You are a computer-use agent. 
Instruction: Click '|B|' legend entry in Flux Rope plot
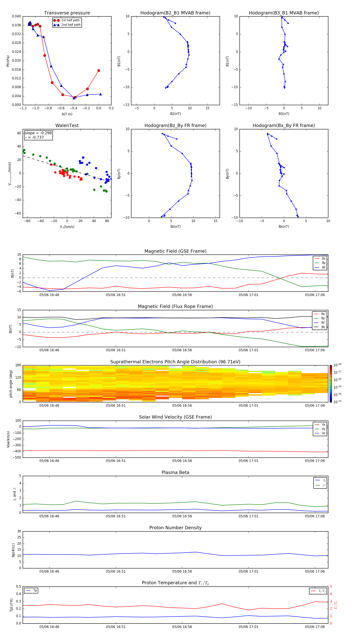320,327
